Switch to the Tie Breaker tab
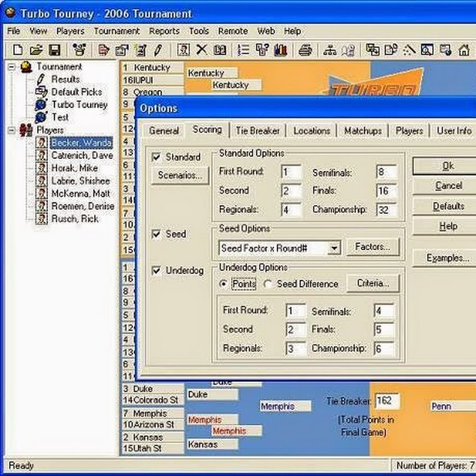 click(x=258, y=131)
